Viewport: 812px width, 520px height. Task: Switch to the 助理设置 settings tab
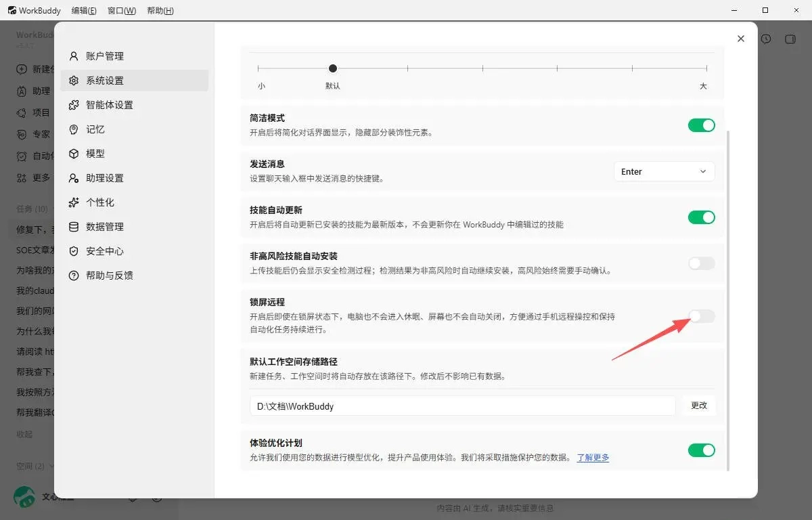coord(135,178)
